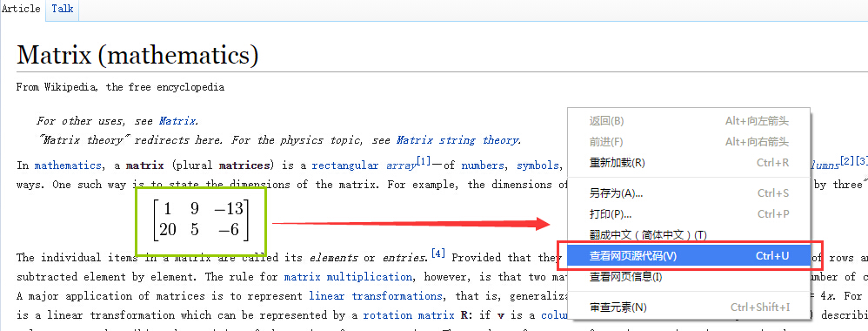The width and height of the screenshot is (868, 331).
Task: Click the italic word 'elements'
Action: [333, 257]
